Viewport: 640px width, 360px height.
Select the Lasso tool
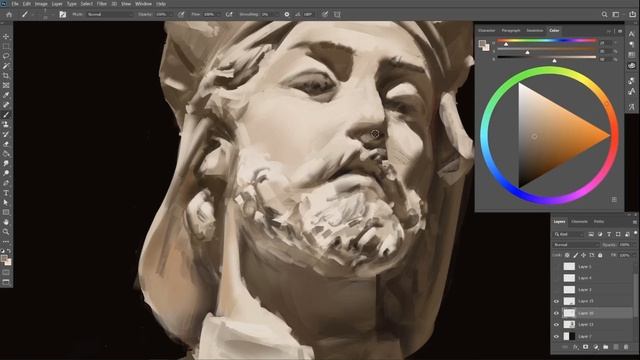tap(6, 56)
